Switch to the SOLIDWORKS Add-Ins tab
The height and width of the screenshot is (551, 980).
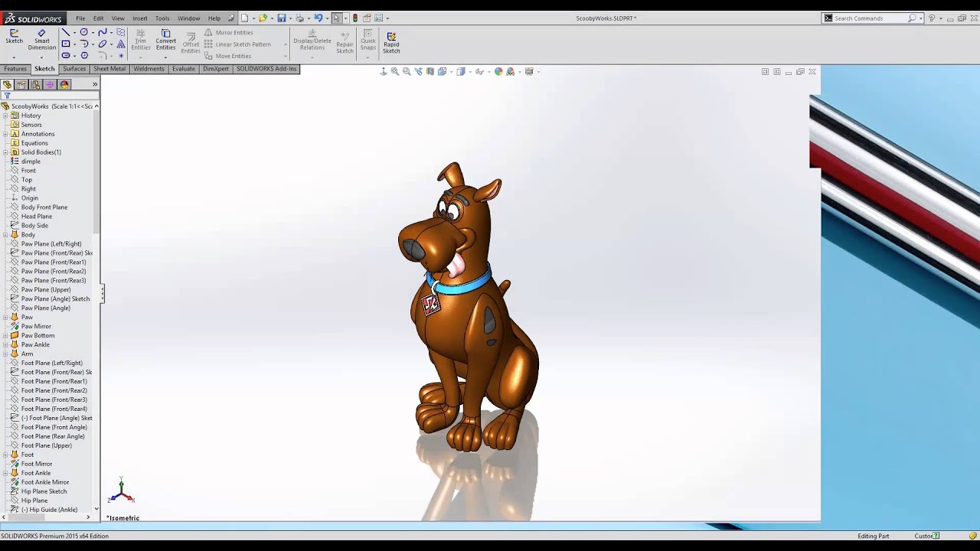[266, 69]
